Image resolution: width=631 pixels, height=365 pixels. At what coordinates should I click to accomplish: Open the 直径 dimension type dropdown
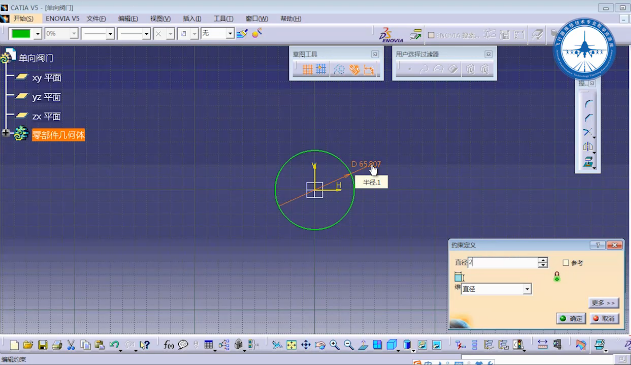[527, 289]
